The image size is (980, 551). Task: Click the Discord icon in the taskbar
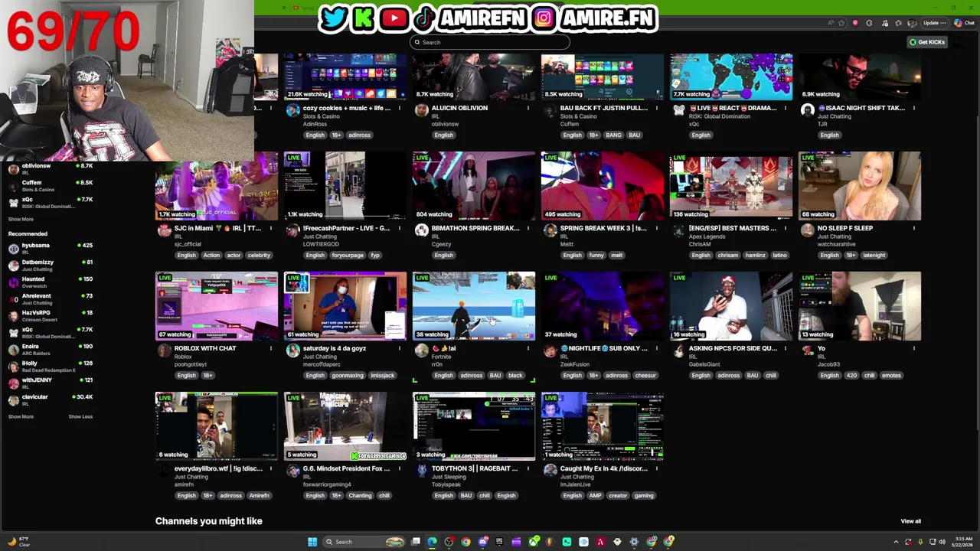click(x=482, y=542)
